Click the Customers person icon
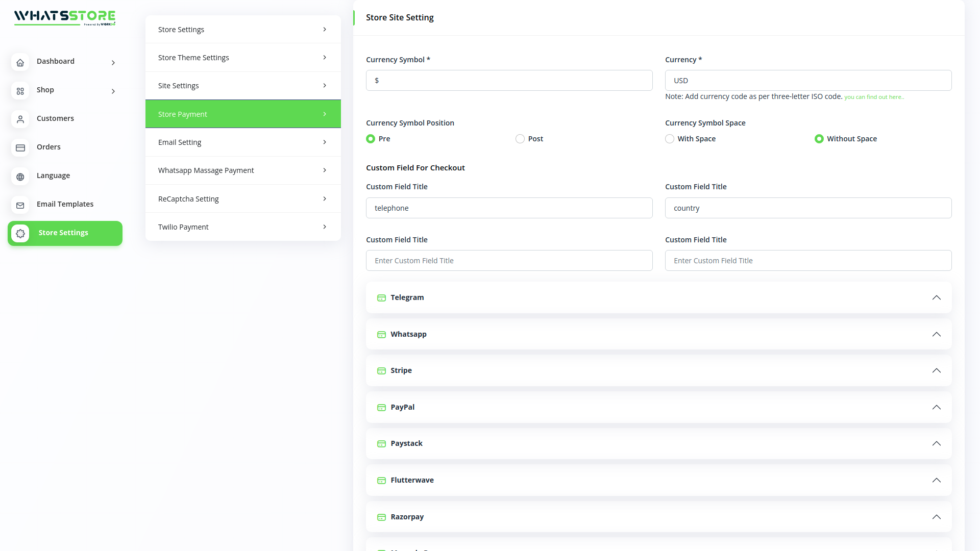The height and width of the screenshot is (551, 980). click(x=20, y=119)
